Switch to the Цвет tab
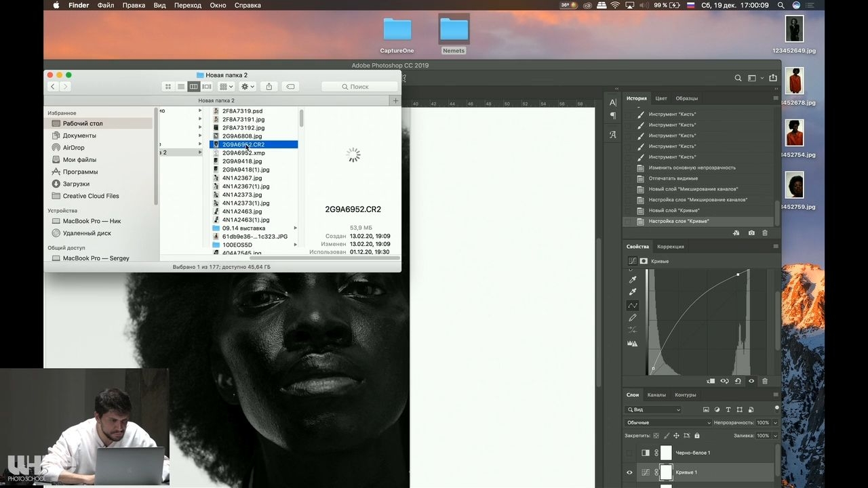868x488 pixels. [x=661, y=98]
